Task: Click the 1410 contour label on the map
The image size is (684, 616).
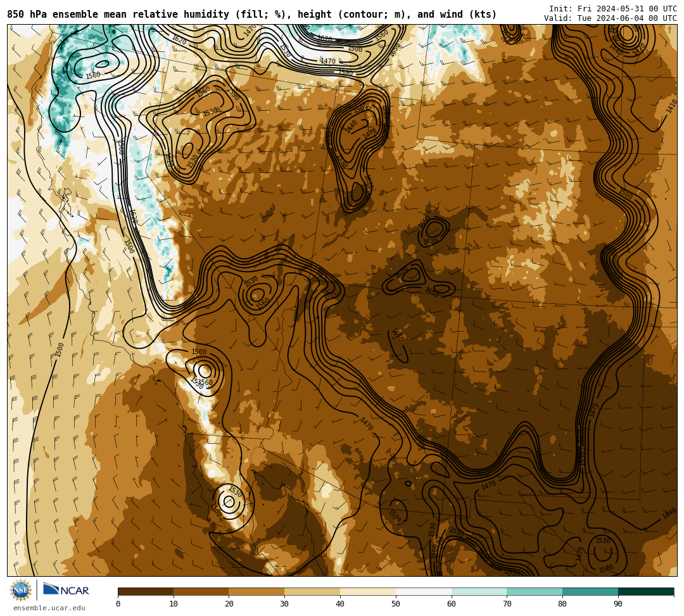Action: [x=672, y=106]
